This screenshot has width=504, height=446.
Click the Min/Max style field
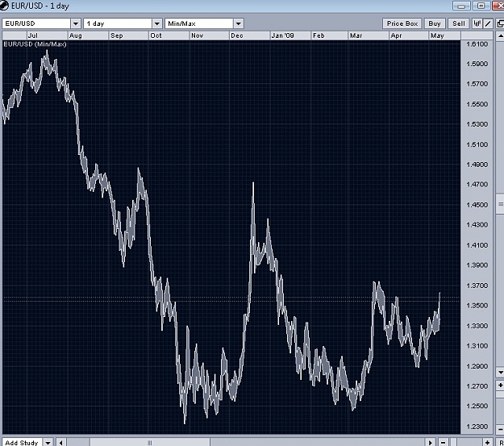[x=199, y=23]
